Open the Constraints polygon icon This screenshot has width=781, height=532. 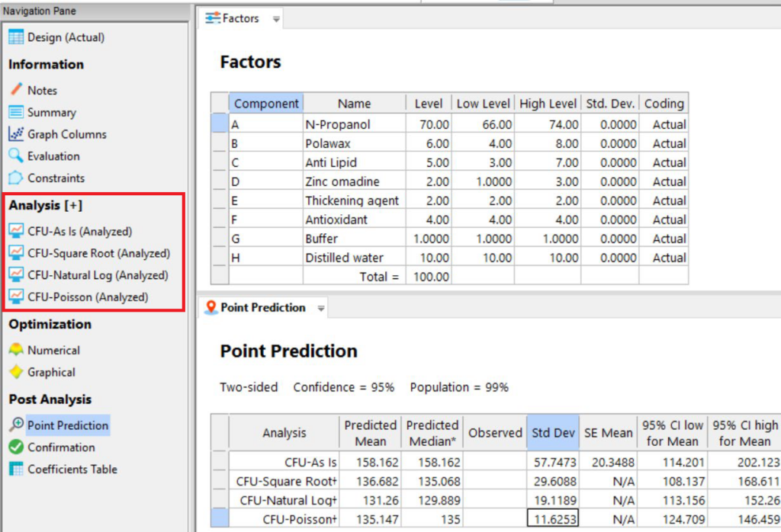[x=16, y=178]
